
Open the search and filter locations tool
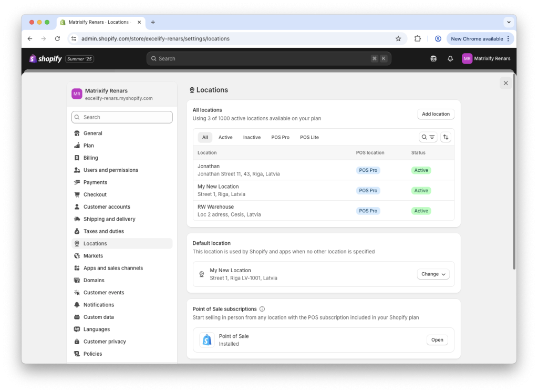pyautogui.click(x=428, y=137)
